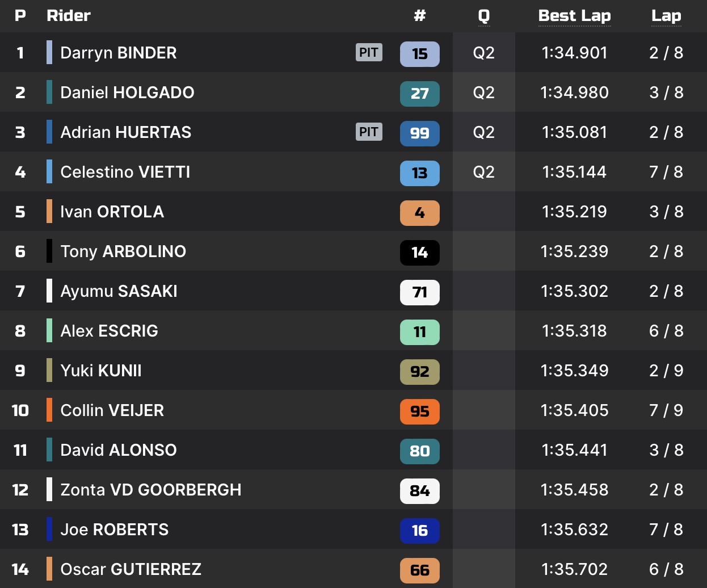Open Daniel HOLGADO rider entry
Viewport: 707px width, 588px height.
tap(127, 93)
